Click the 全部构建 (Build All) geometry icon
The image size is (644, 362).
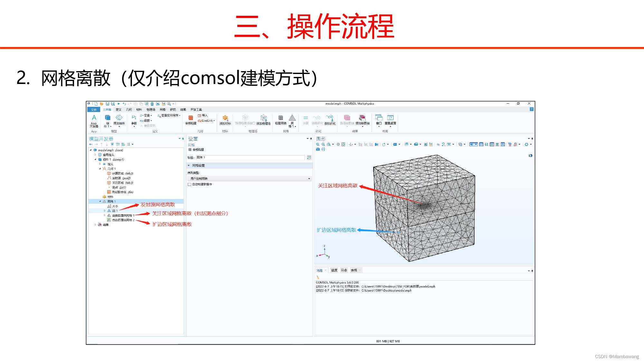click(x=191, y=118)
